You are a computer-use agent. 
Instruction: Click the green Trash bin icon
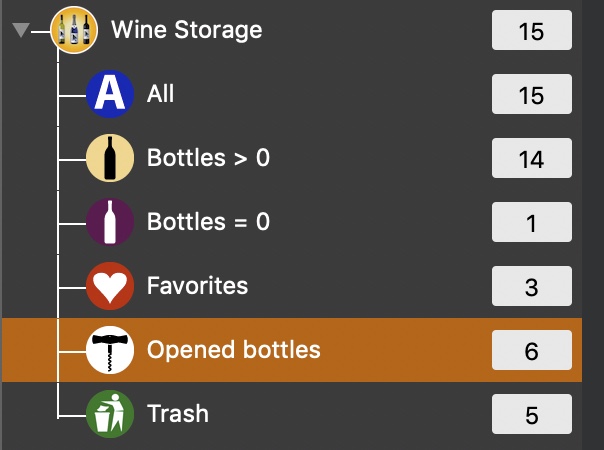click(110, 414)
